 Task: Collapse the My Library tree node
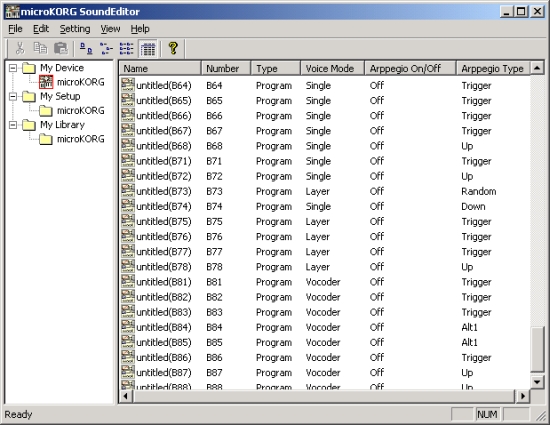point(13,125)
